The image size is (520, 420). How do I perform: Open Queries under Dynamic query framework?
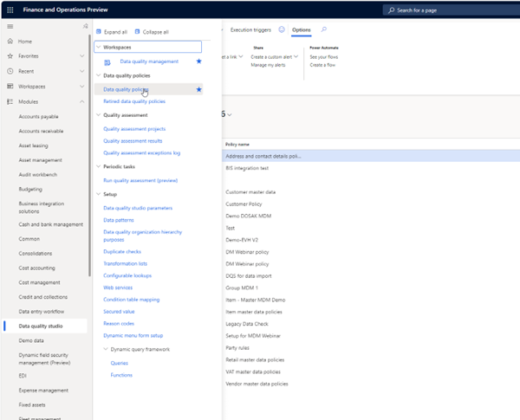[x=119, y=363]
